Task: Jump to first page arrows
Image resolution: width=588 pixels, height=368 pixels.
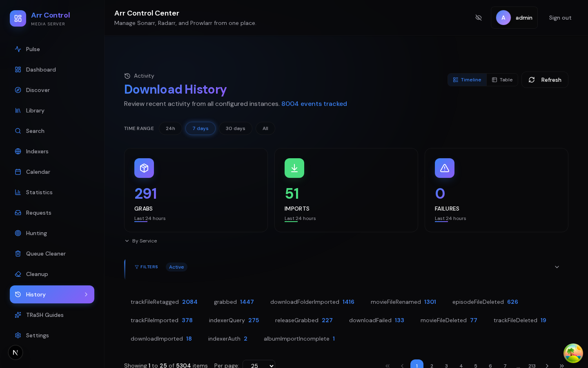Action: click(x=388, y=366)
